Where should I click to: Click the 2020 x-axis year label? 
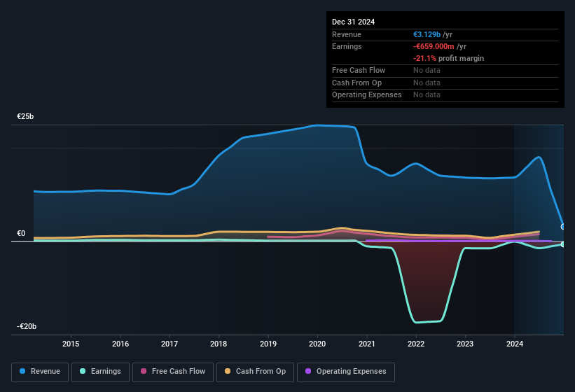[317, 344]
